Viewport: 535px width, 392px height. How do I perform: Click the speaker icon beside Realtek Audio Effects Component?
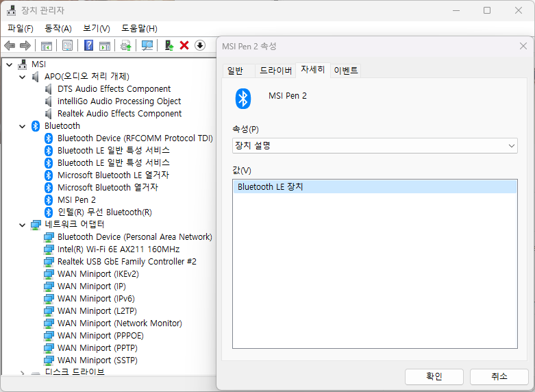(49, 114)
